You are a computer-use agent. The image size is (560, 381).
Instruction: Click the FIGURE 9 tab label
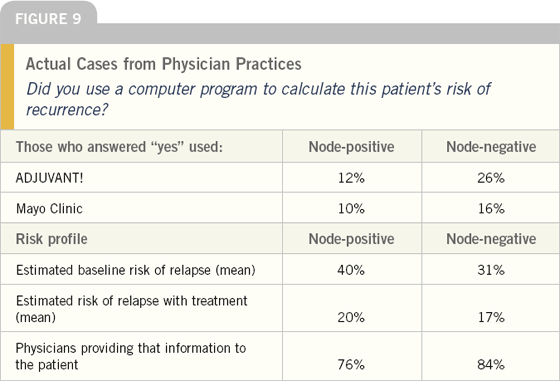tap(48, 19)
